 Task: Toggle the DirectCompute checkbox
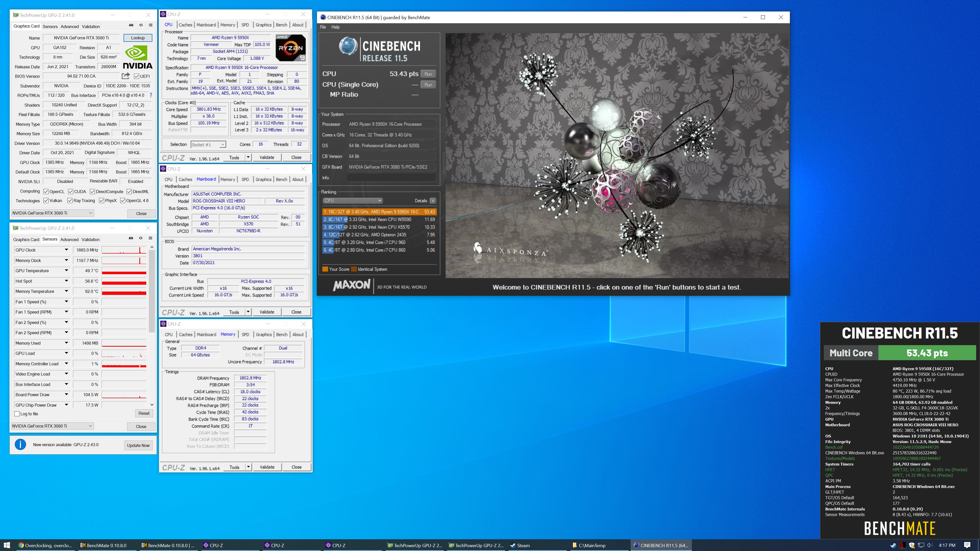click(x=92, y=192)
